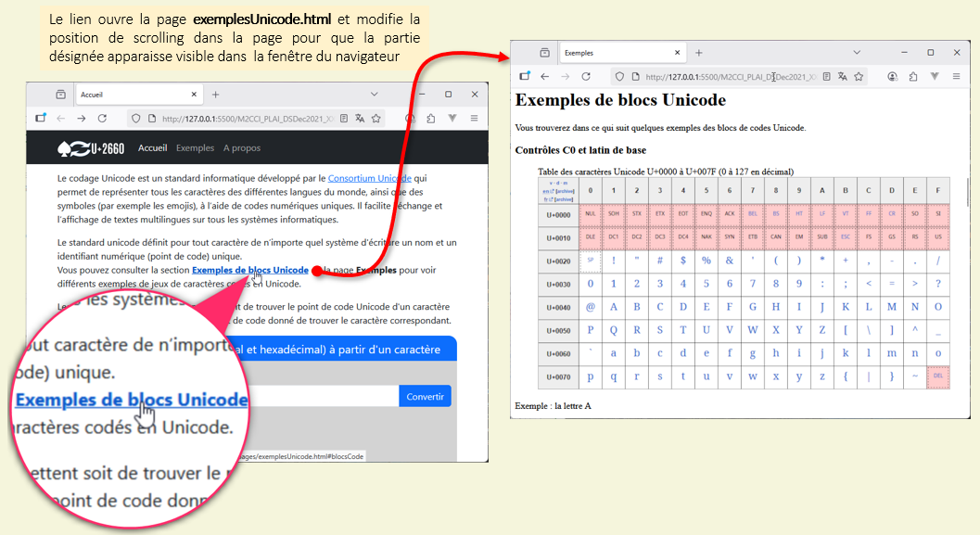Close the Accueil browser tab
This screenshot has width=980, height=535.
(194, 95)
